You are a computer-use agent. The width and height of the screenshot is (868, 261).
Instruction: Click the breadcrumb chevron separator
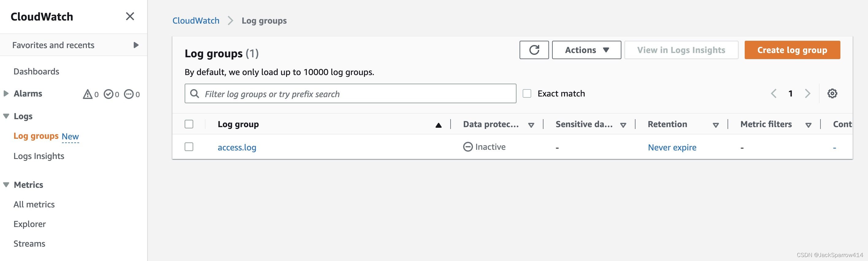pos(230,21)
